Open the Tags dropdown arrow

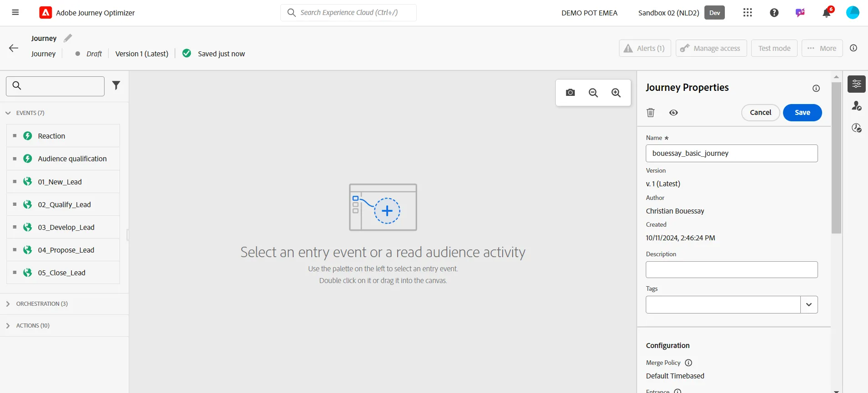point(809,304)
